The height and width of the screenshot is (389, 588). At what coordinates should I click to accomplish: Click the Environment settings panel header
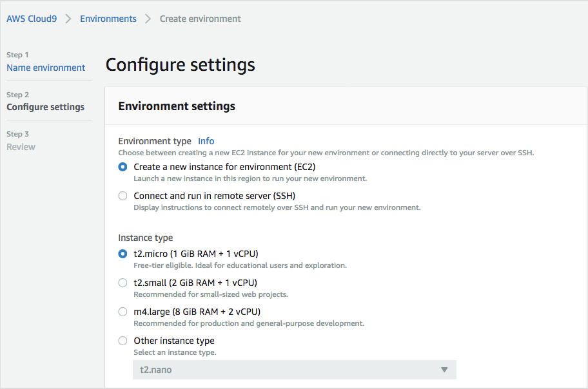[x=177, y=106]
